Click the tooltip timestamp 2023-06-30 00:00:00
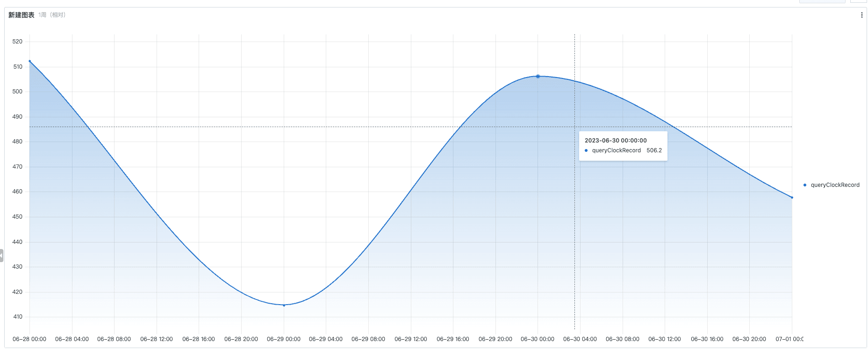The width and height of the screenshot is (868, 349). pos(616,140)
